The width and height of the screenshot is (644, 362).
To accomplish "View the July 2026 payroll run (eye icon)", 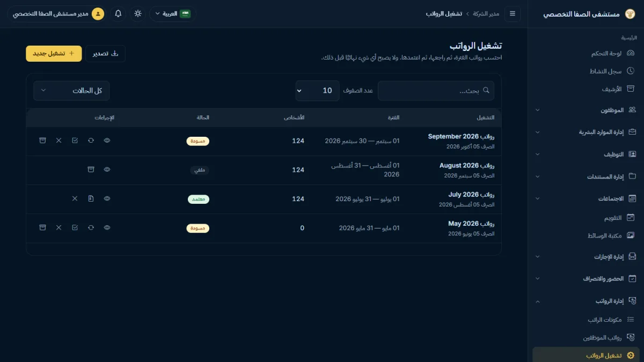I will (107, 199).
